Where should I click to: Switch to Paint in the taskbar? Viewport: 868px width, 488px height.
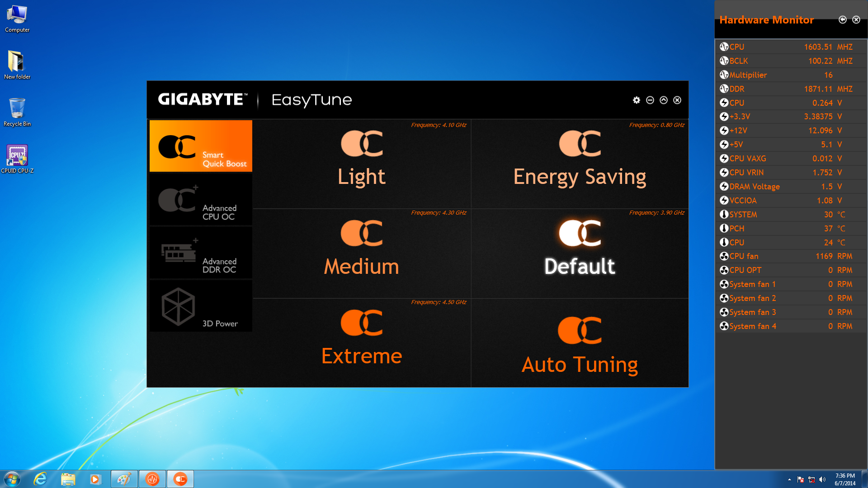click(124, 479)
